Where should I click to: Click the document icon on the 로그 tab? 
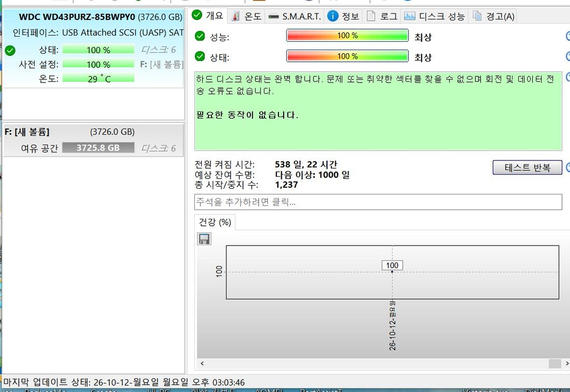[371, 16]
